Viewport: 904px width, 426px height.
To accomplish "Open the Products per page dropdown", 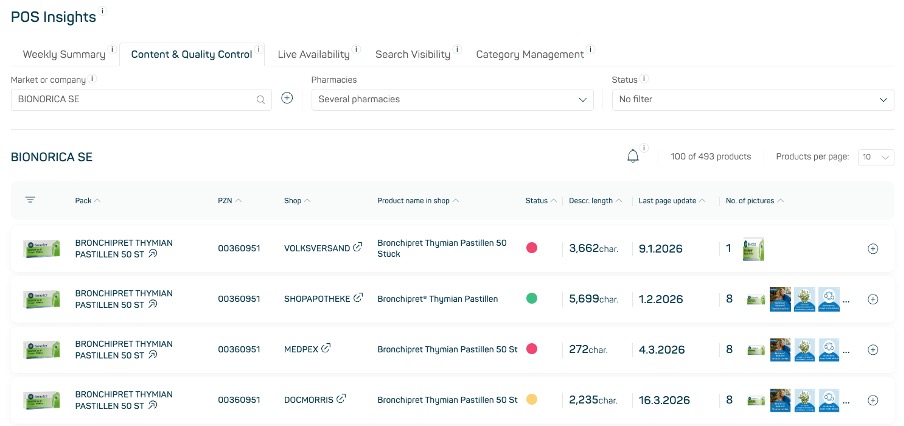I will coord(876,157).
